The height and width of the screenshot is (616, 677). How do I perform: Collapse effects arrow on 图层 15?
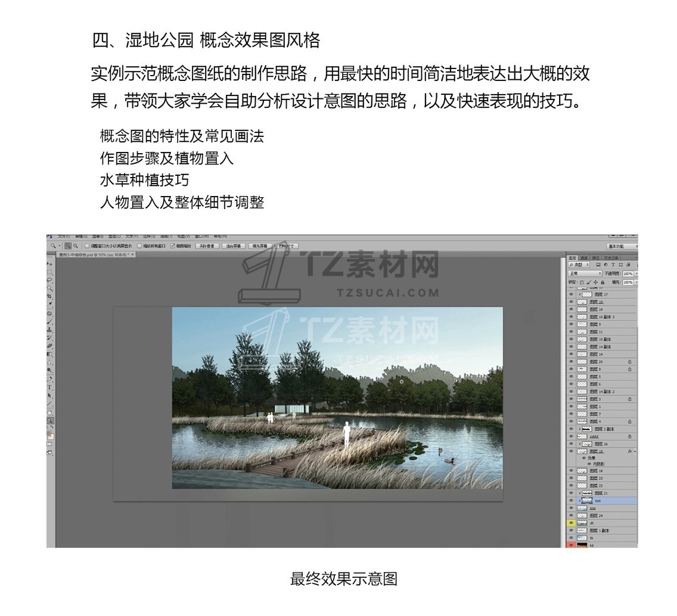[635, 451]
